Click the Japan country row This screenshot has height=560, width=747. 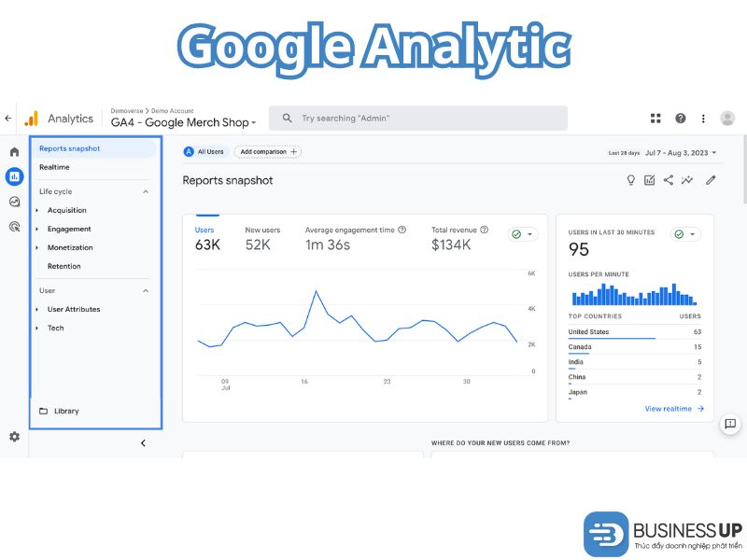(x=635, y=392)
